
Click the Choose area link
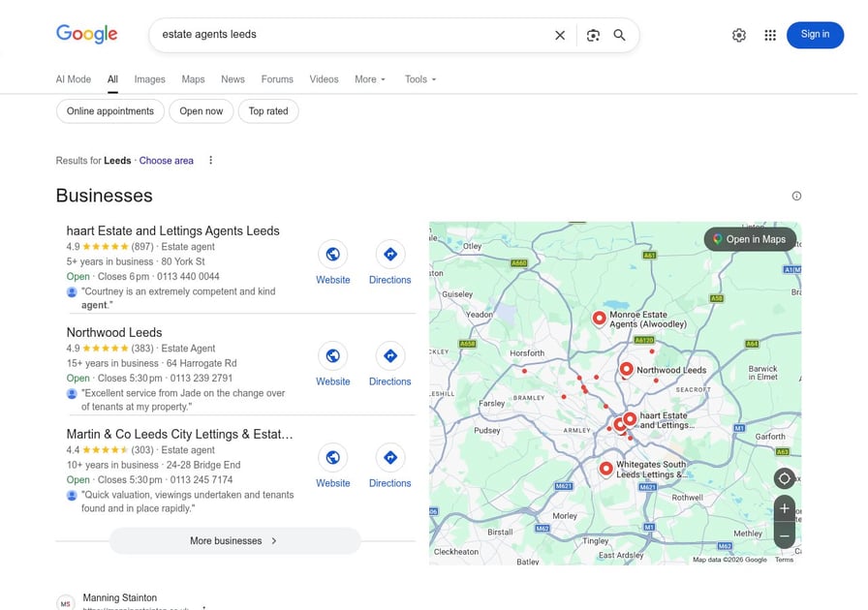166,161
